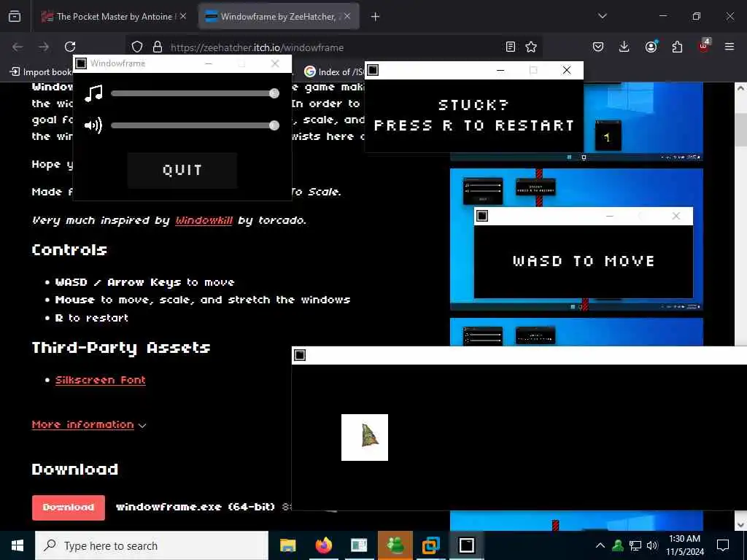Screen dimensions: 747x560
Task: Click the windowframe.exe (64-bit) filename text
Action: tap(196, 507)
